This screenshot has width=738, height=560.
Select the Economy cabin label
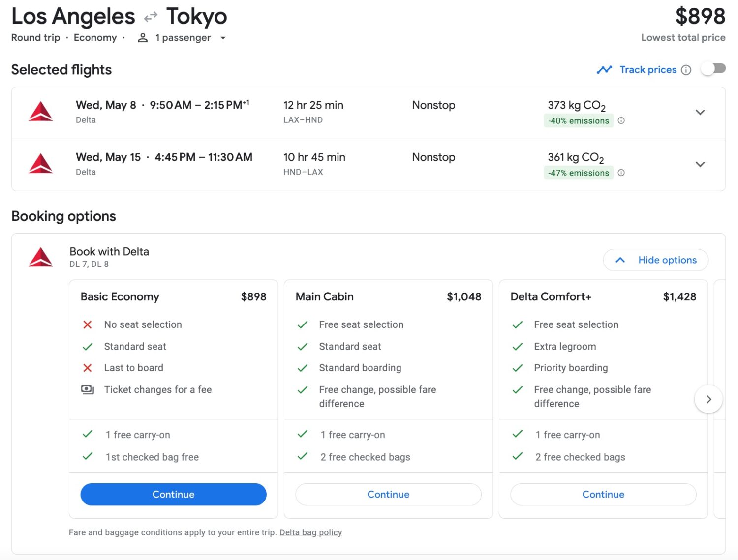coord(95,38)
